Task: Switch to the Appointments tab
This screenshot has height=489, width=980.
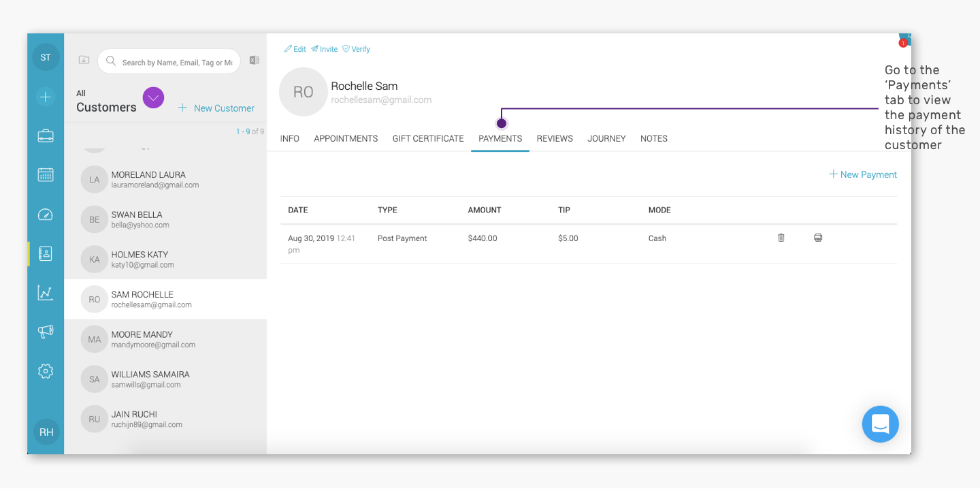Action: [x=346, y=138]
